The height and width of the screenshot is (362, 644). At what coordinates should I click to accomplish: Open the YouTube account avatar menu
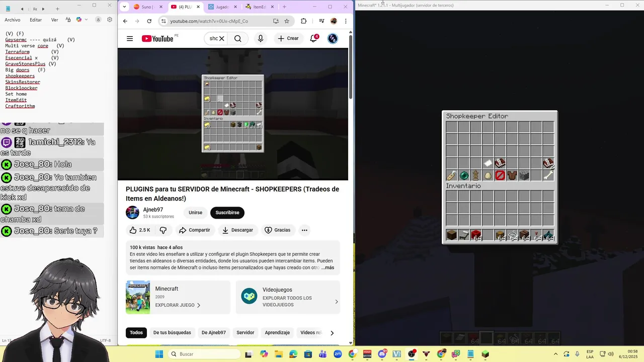(333, 39)
